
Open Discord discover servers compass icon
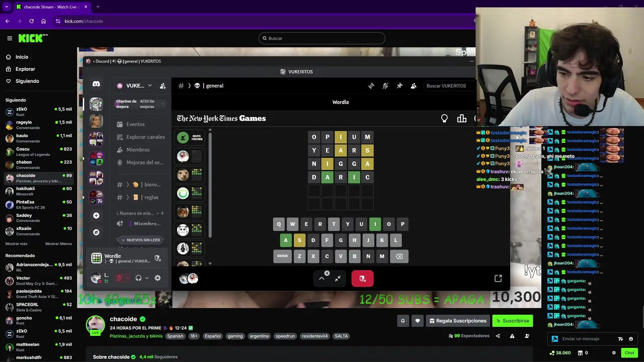96,232
